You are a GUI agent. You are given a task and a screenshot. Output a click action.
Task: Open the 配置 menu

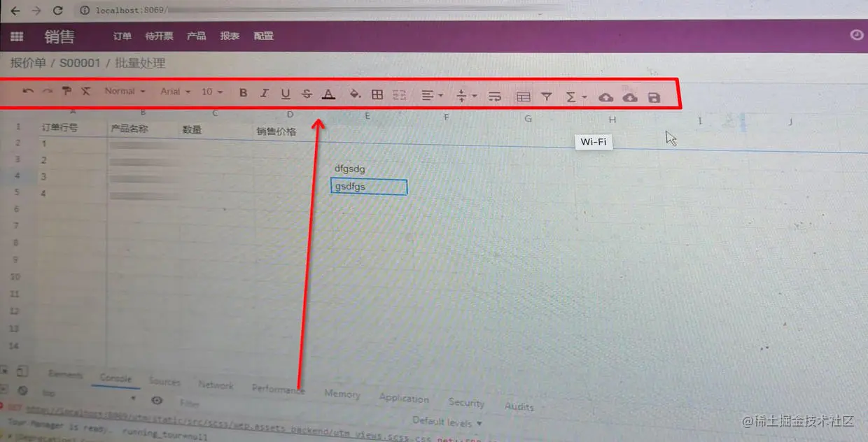[x=263, y=36]
